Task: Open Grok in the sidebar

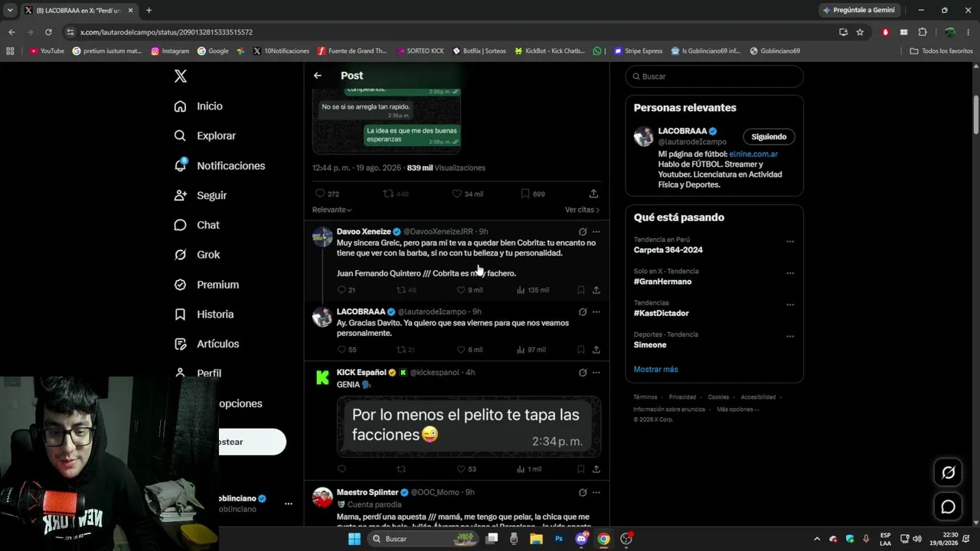Action: point(197,255)
